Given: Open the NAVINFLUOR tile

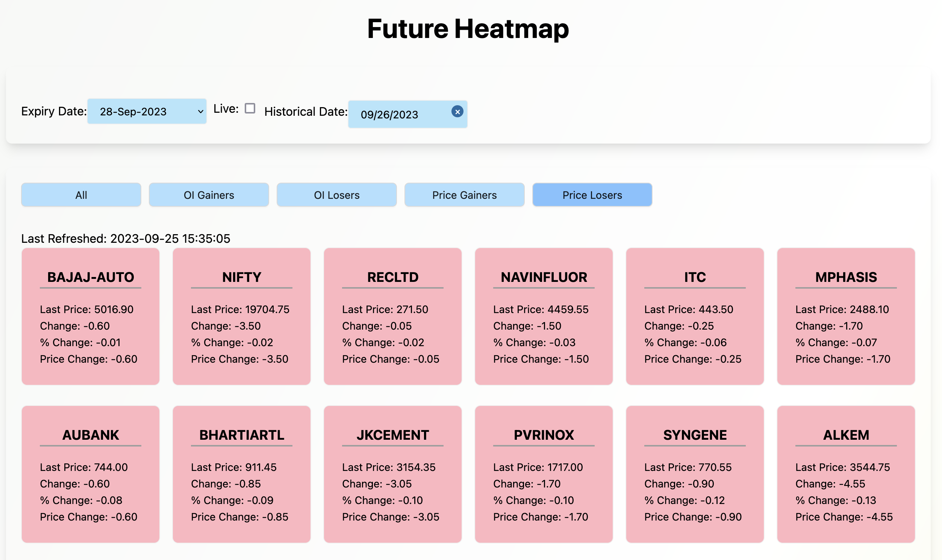Looking at the screenshot, I should 544,317.
